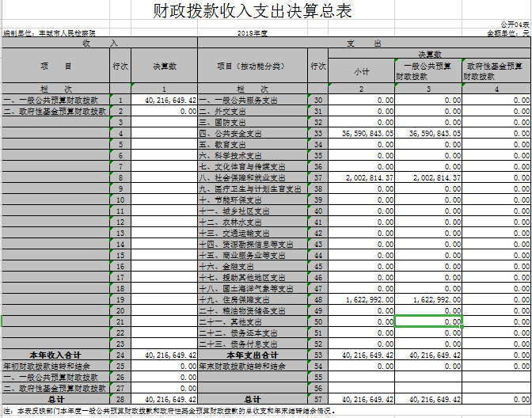Select the income 二、政府性基金预算财政拨款 row 2 cell

(x=55, y=112)
